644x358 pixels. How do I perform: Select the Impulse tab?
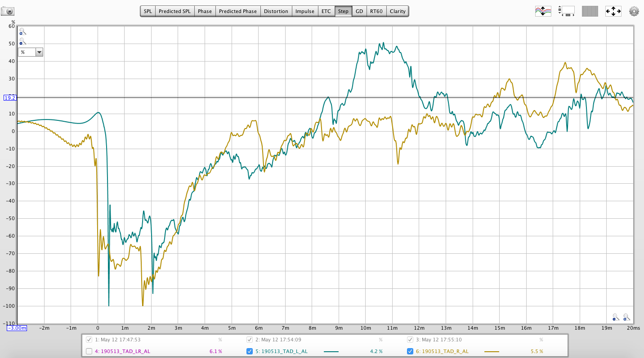(305, 11)
